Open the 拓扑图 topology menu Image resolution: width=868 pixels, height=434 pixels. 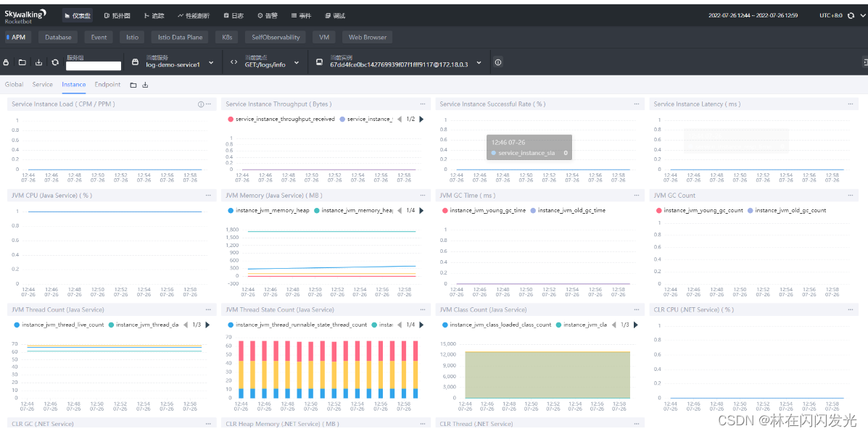click(117, 15)
